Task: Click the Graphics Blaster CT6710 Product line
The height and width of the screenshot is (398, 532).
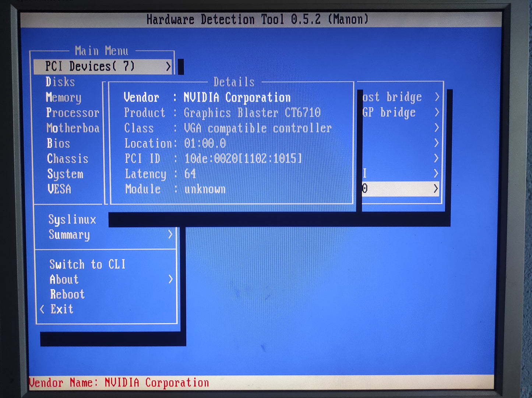Action: click(x=252, y=113)
